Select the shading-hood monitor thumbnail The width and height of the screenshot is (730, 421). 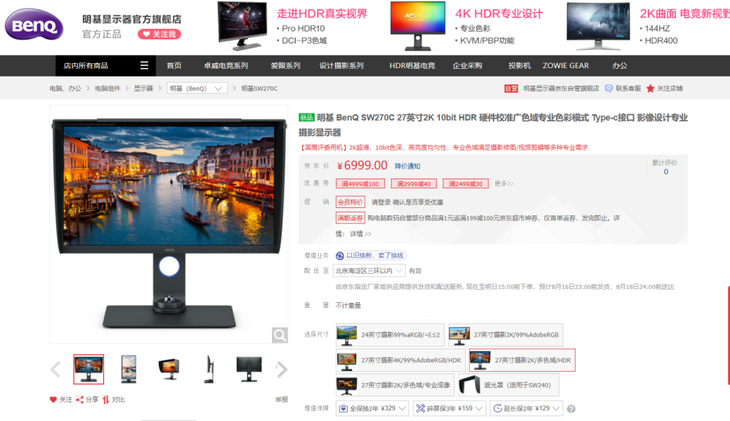click(x=169, y=369)
